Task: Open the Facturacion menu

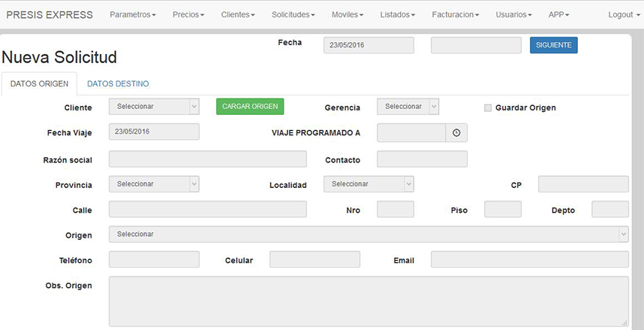Action: (455, 15)
